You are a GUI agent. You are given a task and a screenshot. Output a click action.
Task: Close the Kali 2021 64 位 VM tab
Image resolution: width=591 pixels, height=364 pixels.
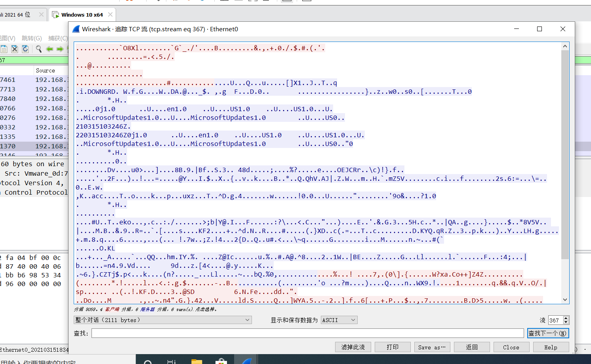[41, 15]
